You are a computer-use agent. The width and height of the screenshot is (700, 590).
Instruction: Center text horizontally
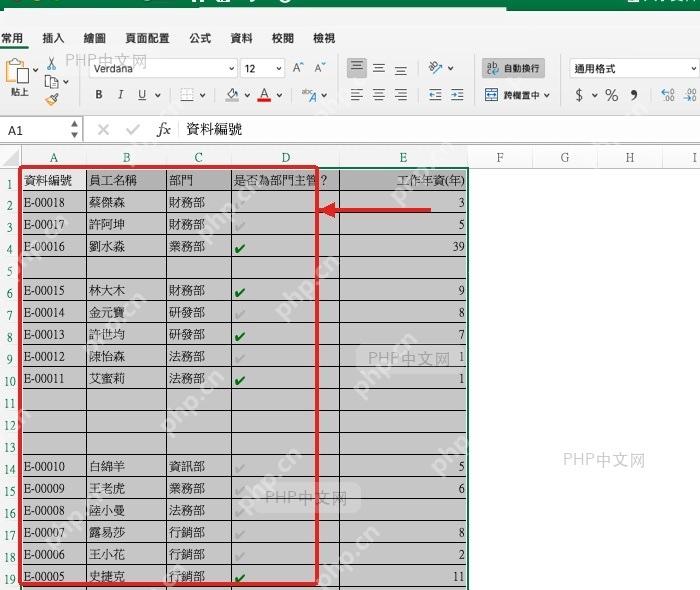(379, 95)
